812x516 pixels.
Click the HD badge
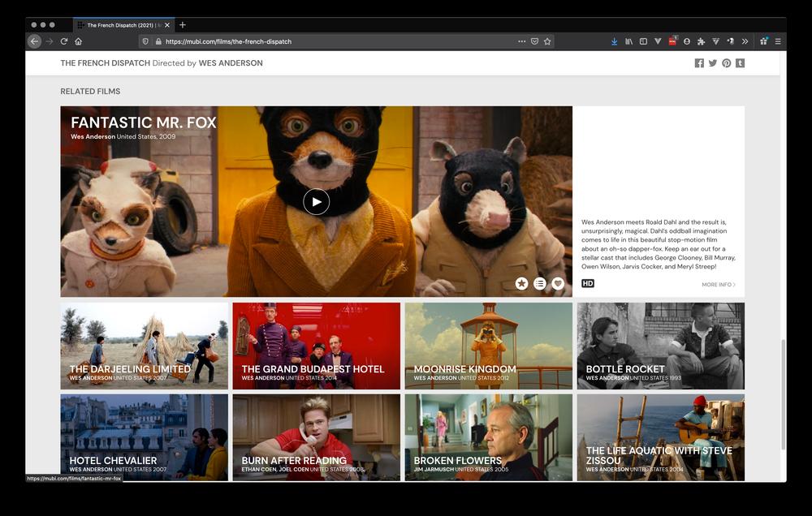point(588,283)
